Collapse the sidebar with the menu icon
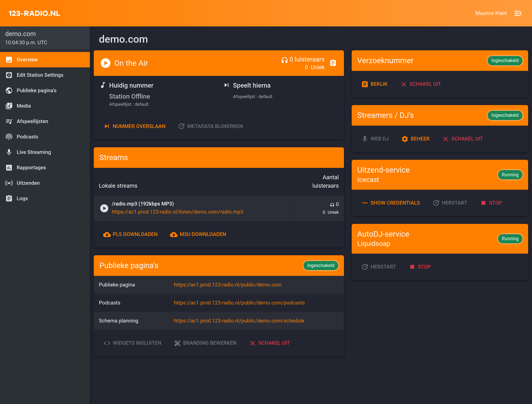Image resolution: width=532 pixels, height=404 pixels. [x=518, y=13]
